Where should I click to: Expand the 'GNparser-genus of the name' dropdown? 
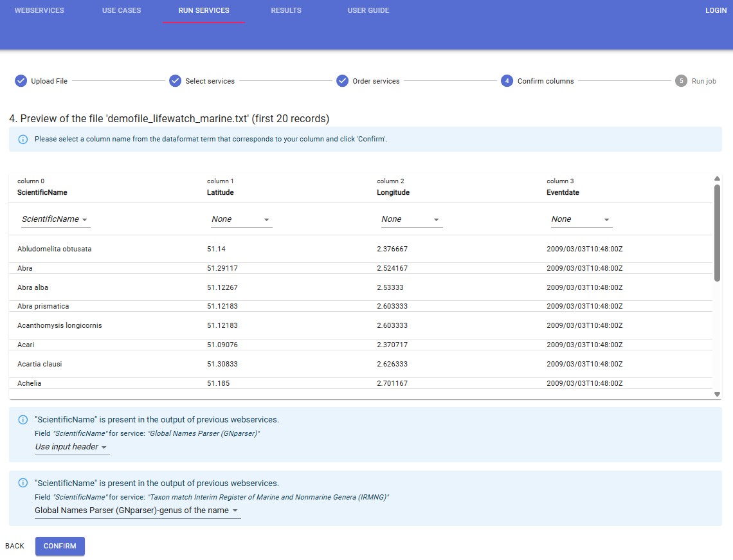(x=137, y=510)
